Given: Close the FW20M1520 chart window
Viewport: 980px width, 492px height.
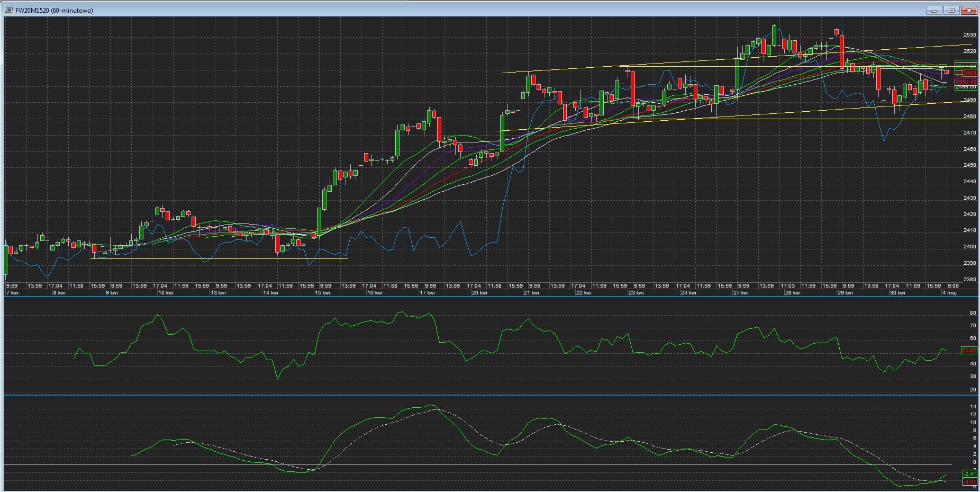Looking at the screenshot, I should tap(969, 10).
